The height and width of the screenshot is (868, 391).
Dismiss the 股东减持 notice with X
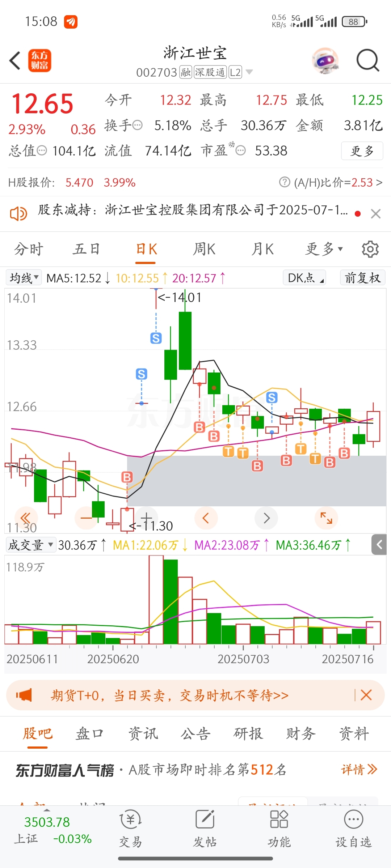376,214
